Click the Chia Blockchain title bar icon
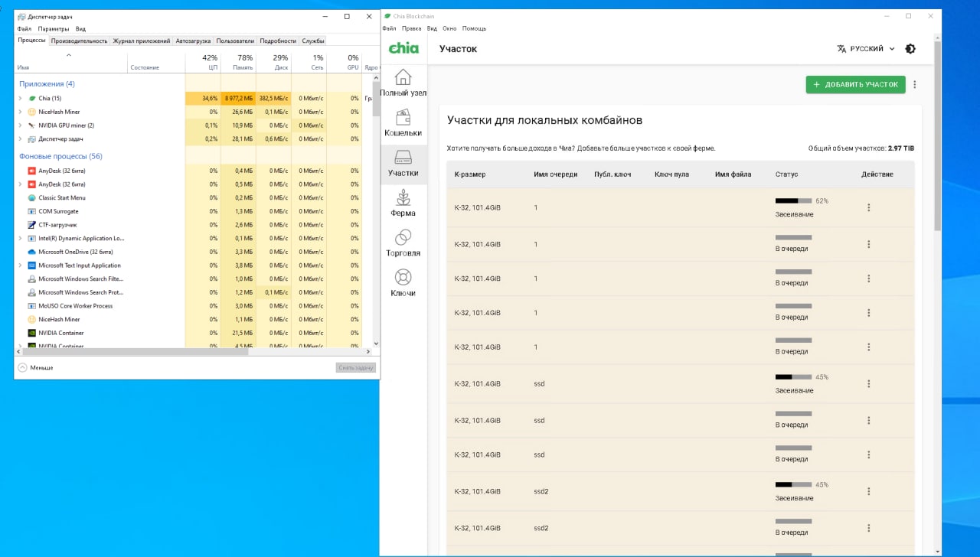This screenshot has height=557, width=980. 387,15
